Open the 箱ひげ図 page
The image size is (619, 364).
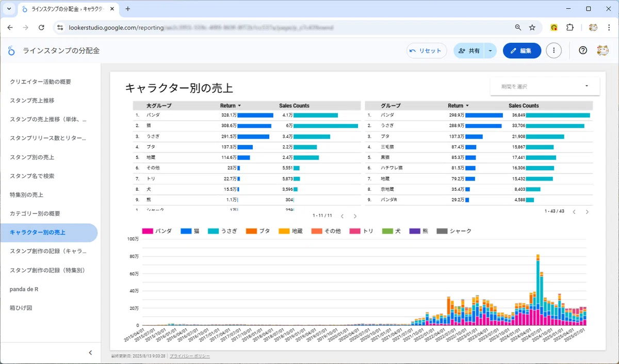tap(21, 308)
